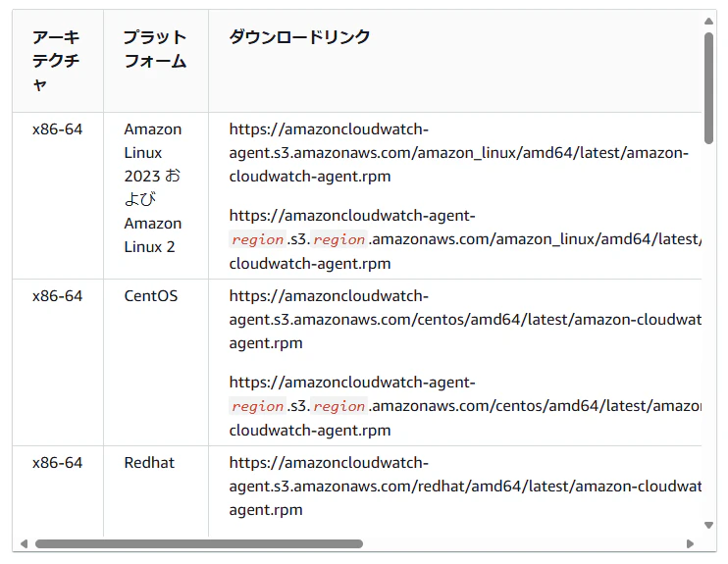
Task: Click the ダウンロードリンク column header
Action: [455, 61]
